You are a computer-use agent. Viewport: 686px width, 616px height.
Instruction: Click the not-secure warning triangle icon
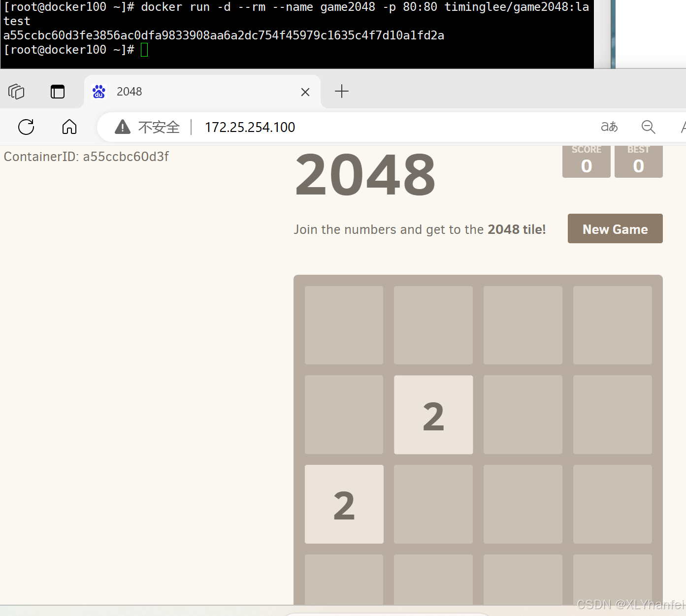coord(123,127)
